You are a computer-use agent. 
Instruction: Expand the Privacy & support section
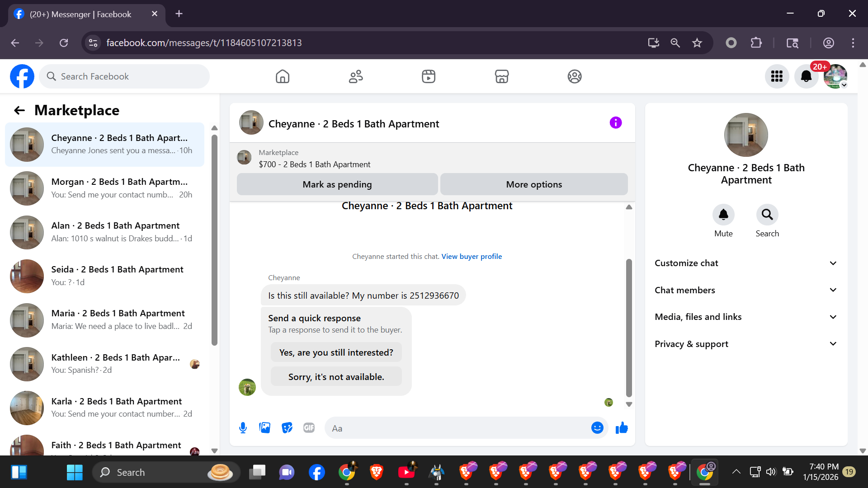click(x=746, y=344)
